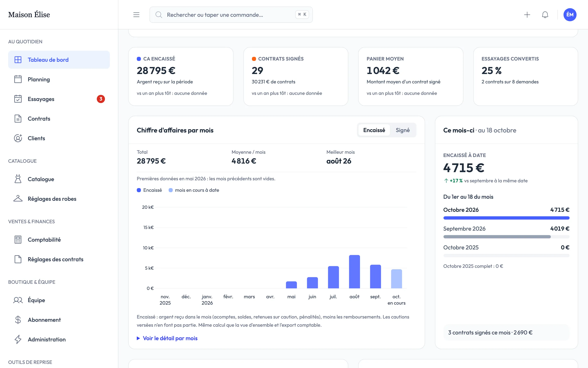The image size is (588, 368).
Task: Click the Tableau de bord grid icon
Action: pos(18,60)
